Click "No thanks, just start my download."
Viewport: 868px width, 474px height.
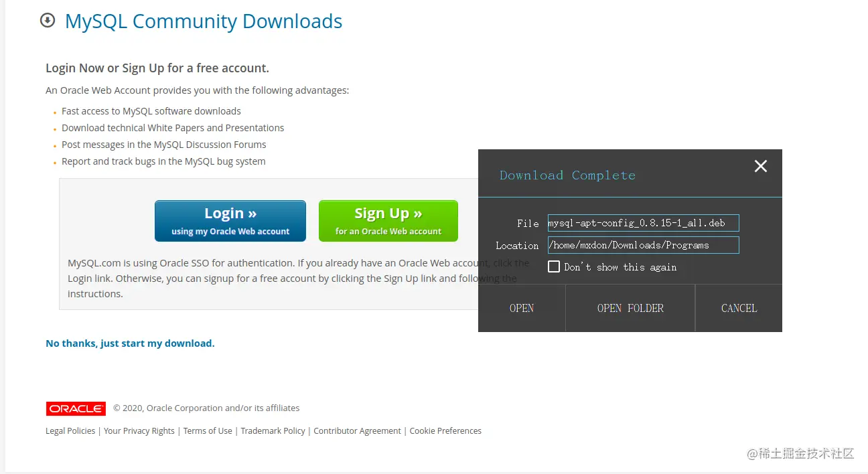pos(130,343)
